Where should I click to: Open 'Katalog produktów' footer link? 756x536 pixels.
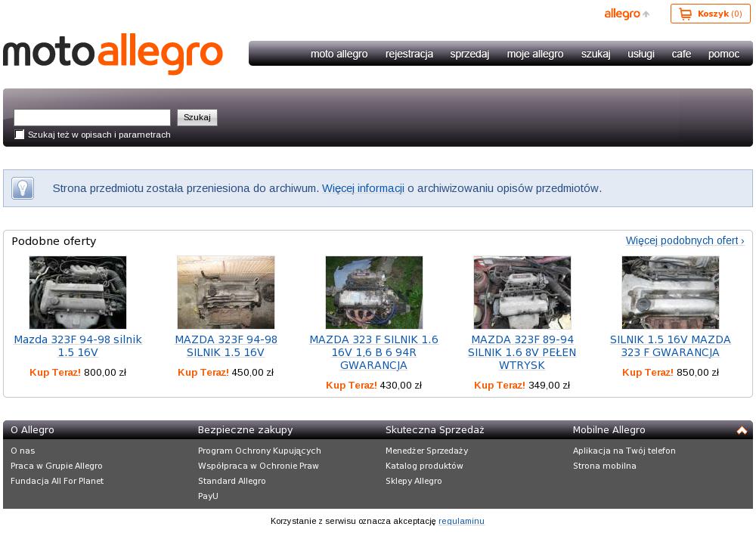(424, 466)
